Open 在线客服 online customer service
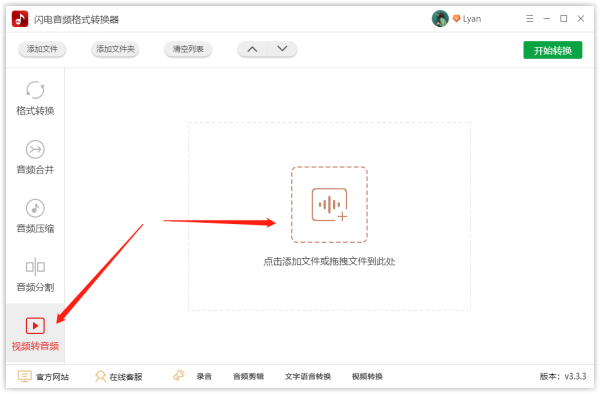Viewport: 600px width, 394px height. point(126,377)
